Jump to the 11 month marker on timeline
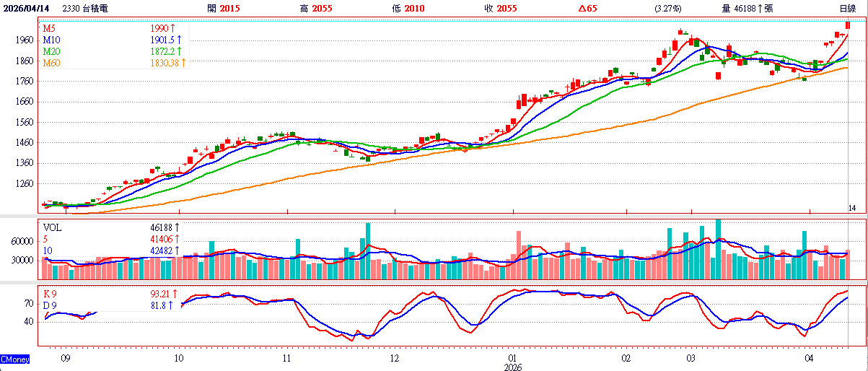 pos(286,357)
